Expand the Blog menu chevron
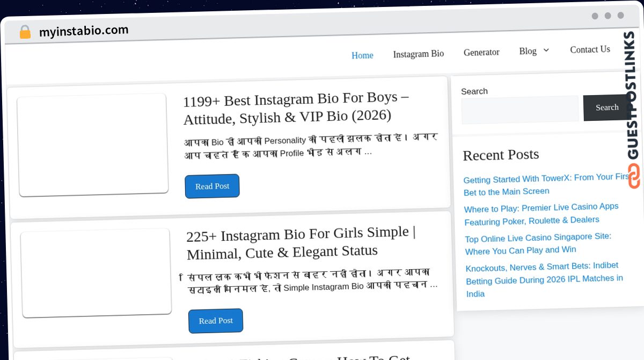 coord(546,51)
